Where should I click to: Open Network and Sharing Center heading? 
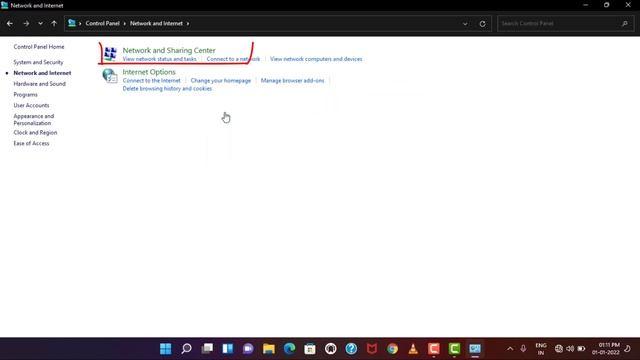click(x=169, y=50)
